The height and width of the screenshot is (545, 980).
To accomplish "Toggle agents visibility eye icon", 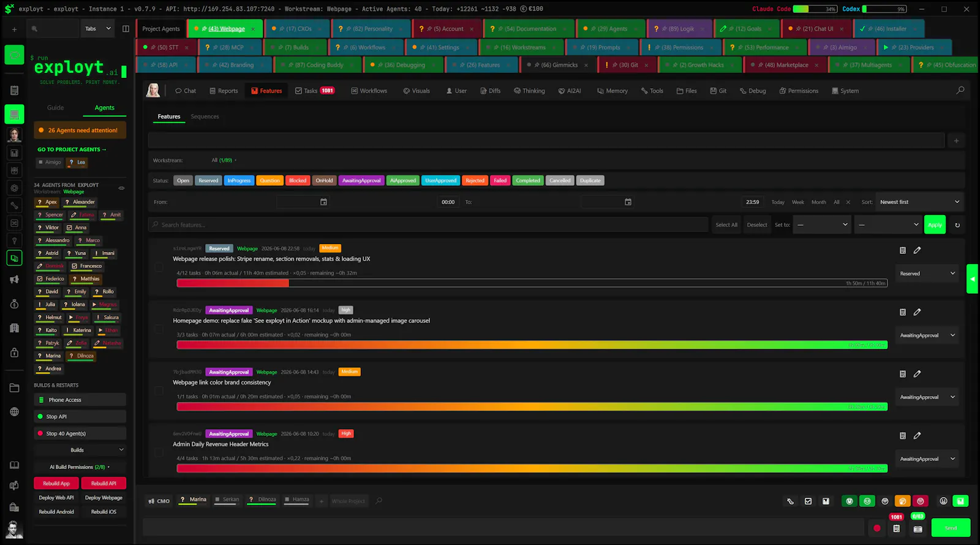I will point(121,188).
